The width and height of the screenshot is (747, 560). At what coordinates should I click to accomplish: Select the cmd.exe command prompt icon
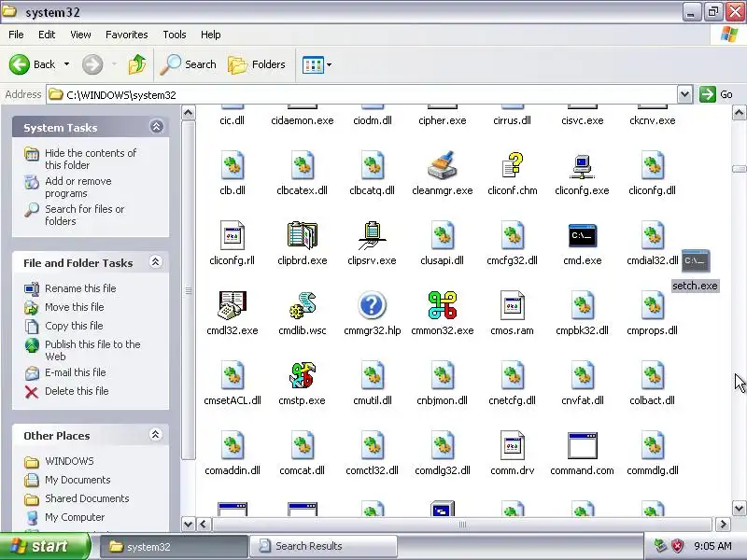click(582, 236)
